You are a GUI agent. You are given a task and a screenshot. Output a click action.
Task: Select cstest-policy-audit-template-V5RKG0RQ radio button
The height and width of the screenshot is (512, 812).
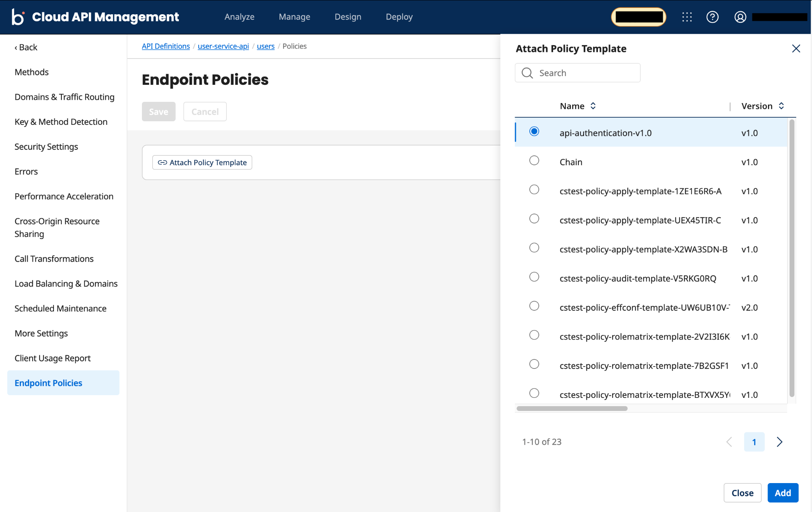[x=534, y=277]
